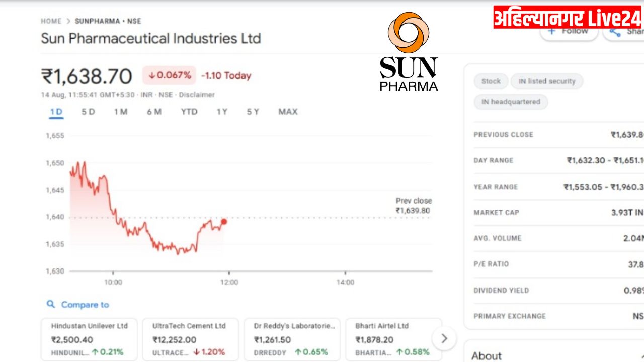This screenshot has height=362, width=644.
Task: Click the Prev close ₹1,639.80 chart label
Action: coord(414,206)
